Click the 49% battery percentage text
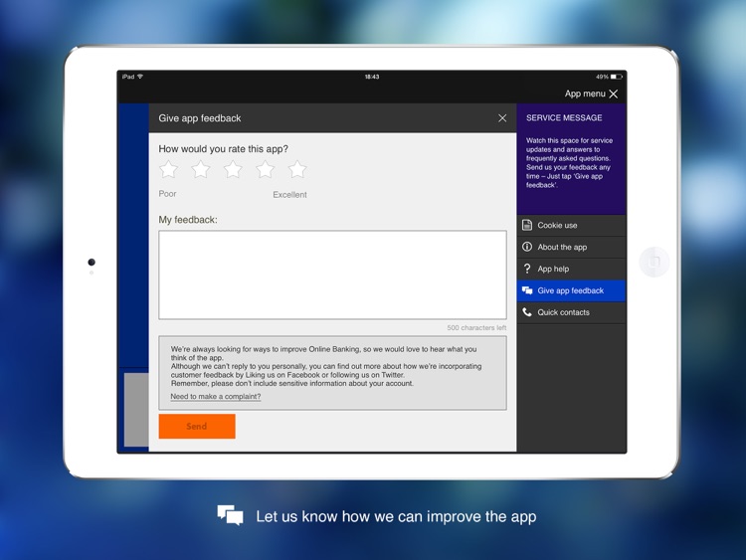This screenshot has height=560, width=746. pyautogui.click(x=603, y=77)
